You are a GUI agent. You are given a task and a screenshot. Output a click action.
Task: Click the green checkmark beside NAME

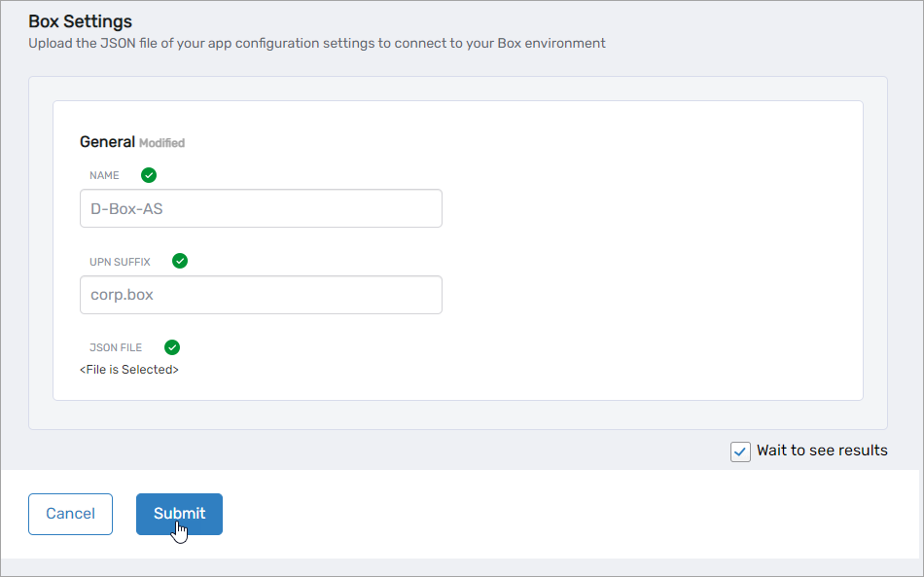pyautogui.click(x=149, y=175)
